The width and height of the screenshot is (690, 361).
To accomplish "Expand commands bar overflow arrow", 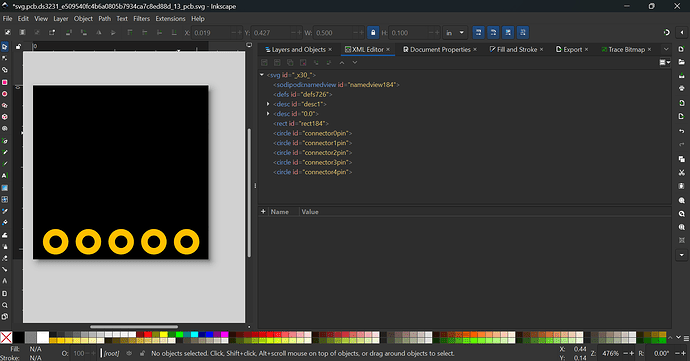I will (682, 255).
